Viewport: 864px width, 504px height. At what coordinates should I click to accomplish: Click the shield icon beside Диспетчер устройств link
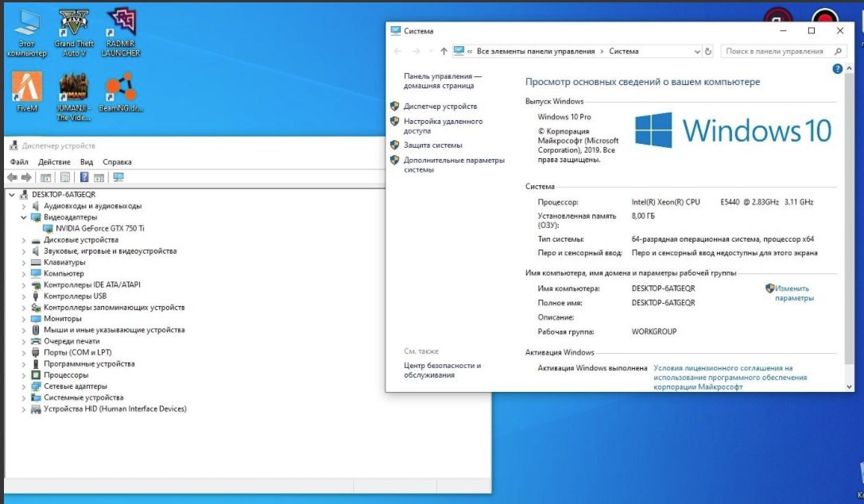[x=394, y=106]
